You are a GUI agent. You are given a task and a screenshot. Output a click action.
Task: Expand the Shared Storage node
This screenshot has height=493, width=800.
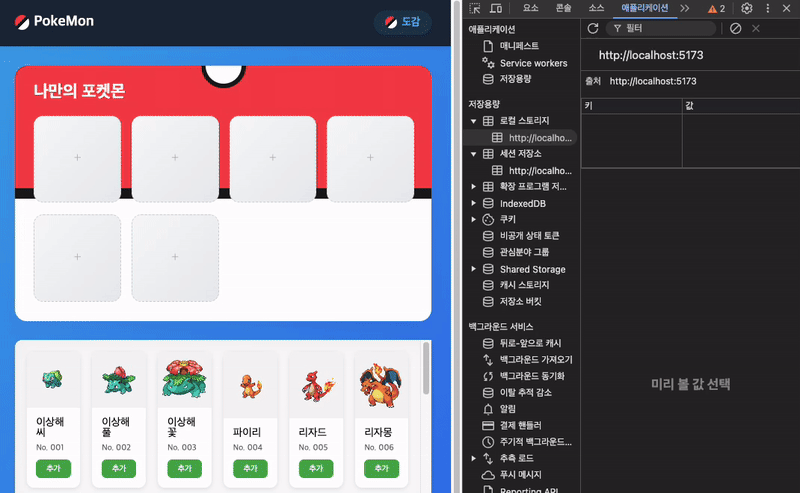click(473, 269)
